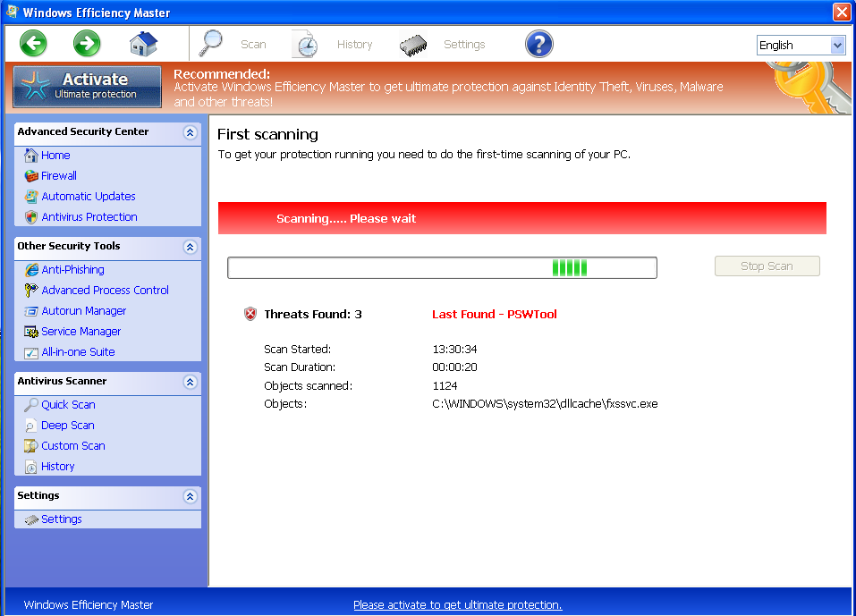Close the Windows Efficiency Master window
The height and width of the screenshot is (616, 856).
[x=842, y=12]
